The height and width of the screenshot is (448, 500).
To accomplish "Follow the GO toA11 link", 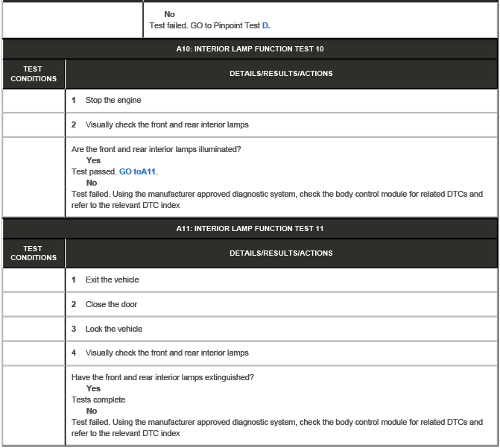I will [138, 171].
